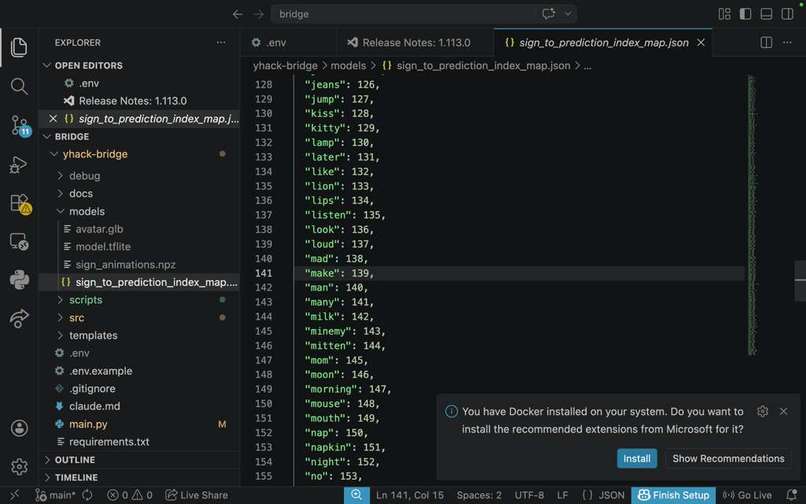Open notification settings gear in Docker popup
The image size is (806, 504).
coord(762,411)
